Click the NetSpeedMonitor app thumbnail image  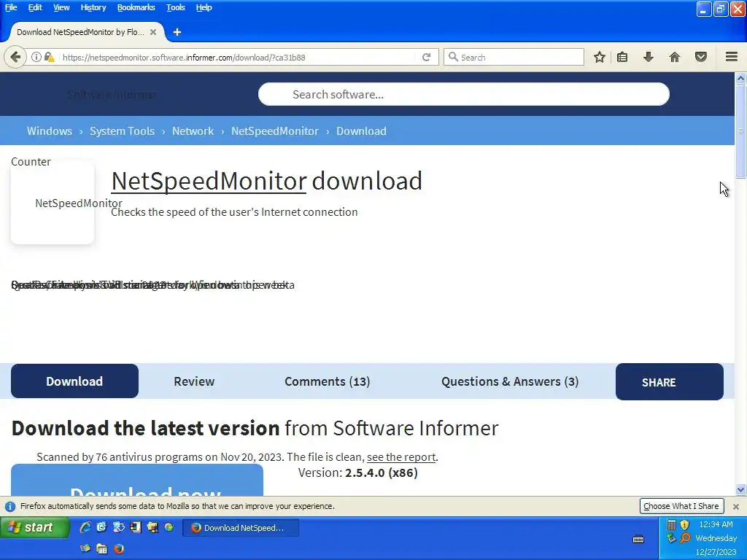tap(53, 203)
